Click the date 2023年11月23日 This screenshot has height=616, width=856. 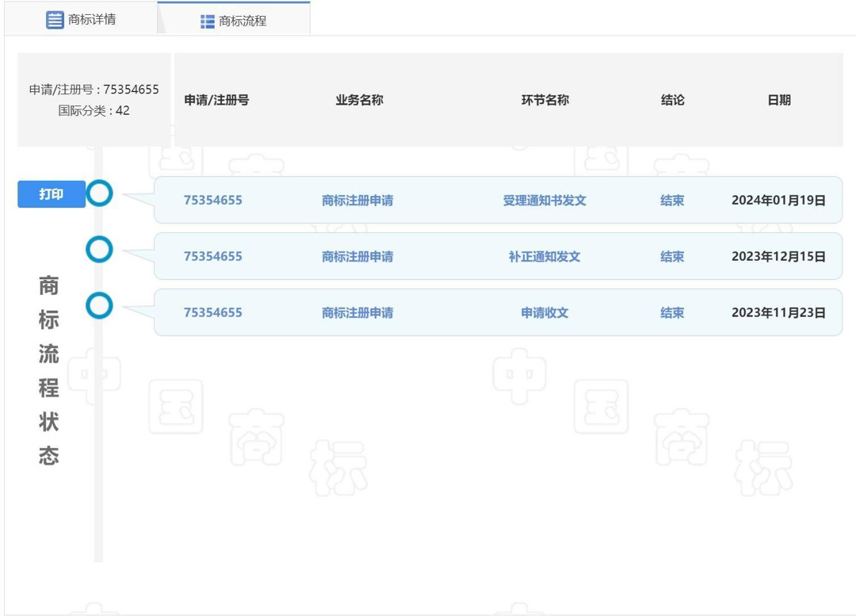click(778, 313)
